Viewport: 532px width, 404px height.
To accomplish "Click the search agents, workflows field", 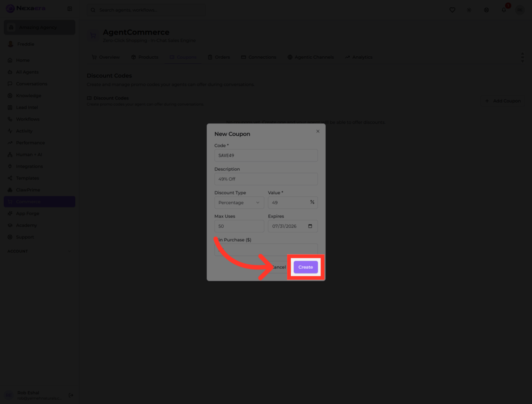I will point(146,10).
